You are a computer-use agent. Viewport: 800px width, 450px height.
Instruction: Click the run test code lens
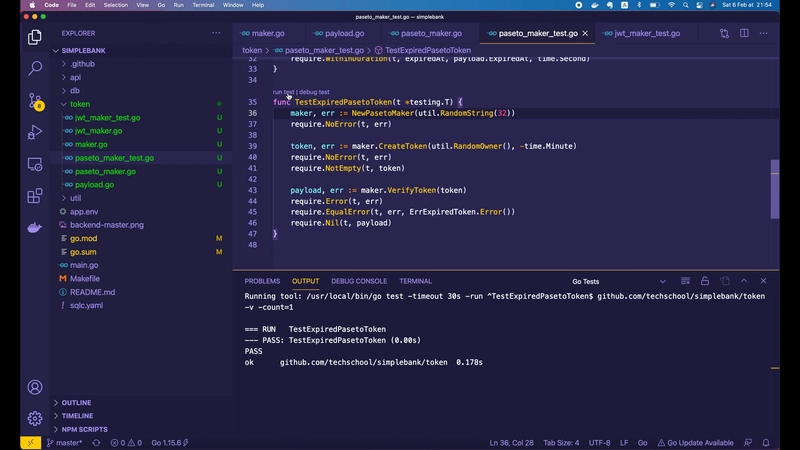pyautogui.click(x=283, y=92)
